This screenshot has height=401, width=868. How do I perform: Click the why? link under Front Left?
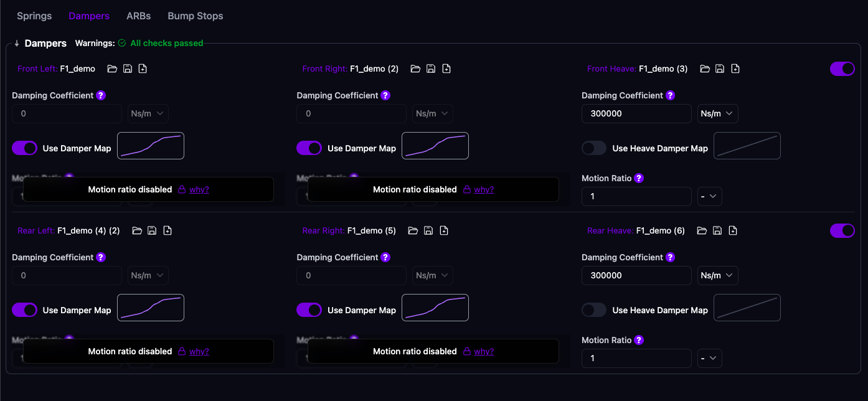point(199,190)
